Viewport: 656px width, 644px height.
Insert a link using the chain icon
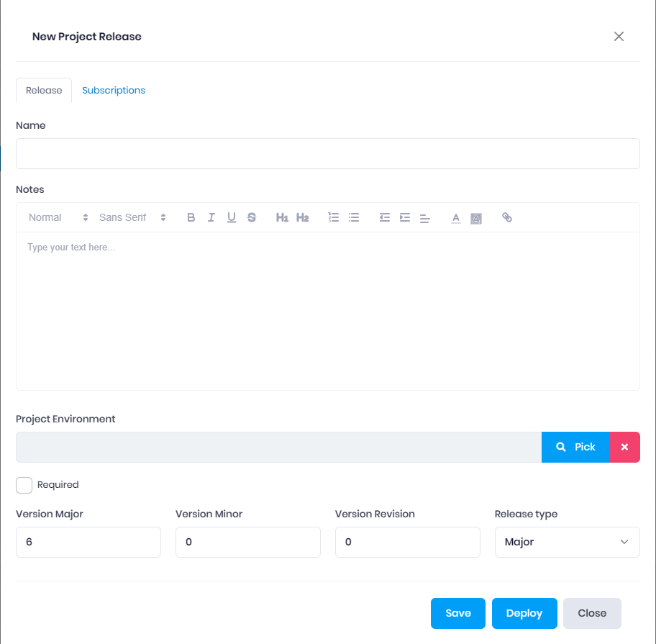click(507, 217)
